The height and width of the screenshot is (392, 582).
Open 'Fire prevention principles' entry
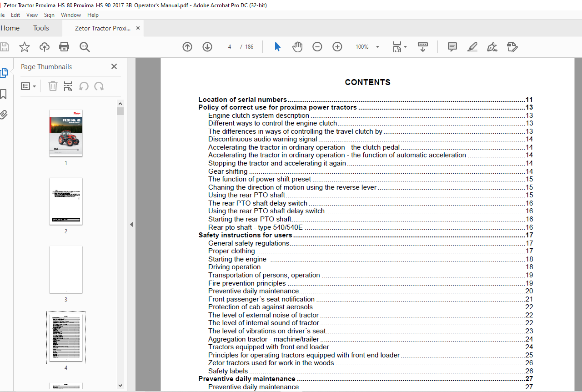[x=371, y=283]
